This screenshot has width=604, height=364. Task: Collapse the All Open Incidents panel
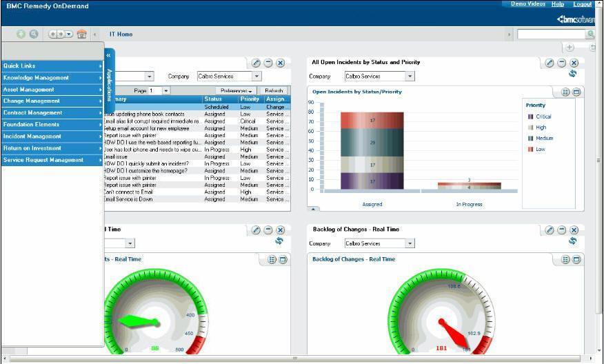click(562, 63)
